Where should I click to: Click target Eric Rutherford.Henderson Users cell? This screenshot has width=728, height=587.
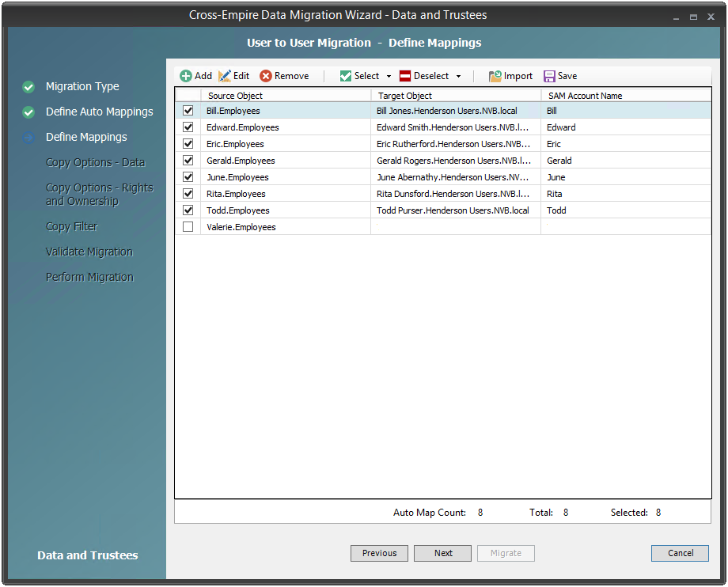456,144
